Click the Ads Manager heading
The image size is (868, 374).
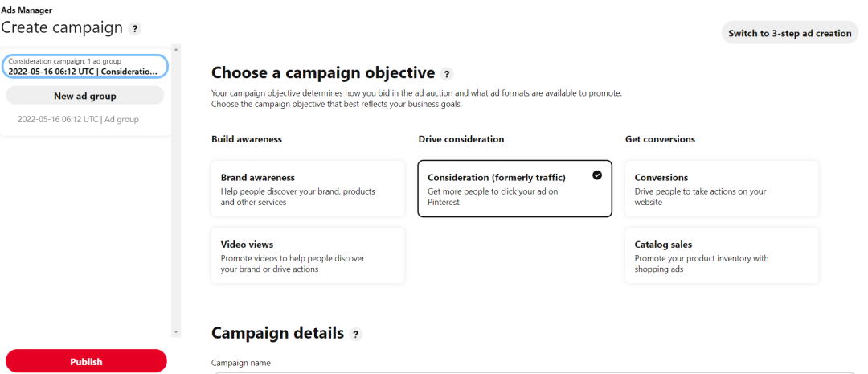[27, 10]
